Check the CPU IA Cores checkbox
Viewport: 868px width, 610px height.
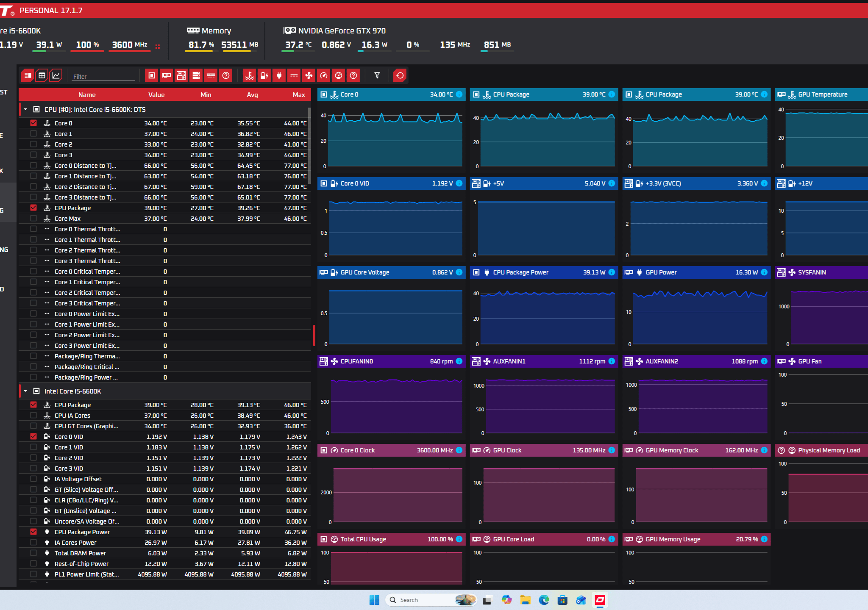tap(33, 415)
